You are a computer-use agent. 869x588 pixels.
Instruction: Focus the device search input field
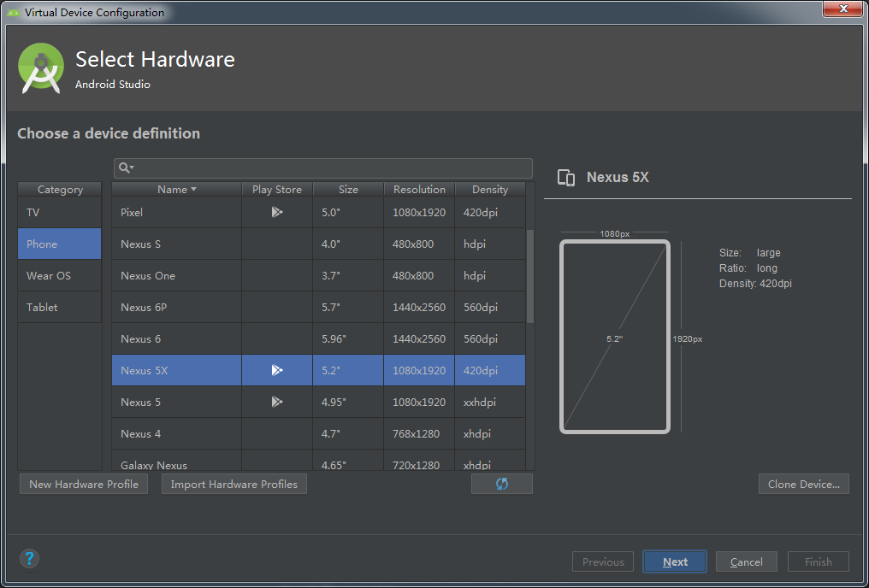323,168
